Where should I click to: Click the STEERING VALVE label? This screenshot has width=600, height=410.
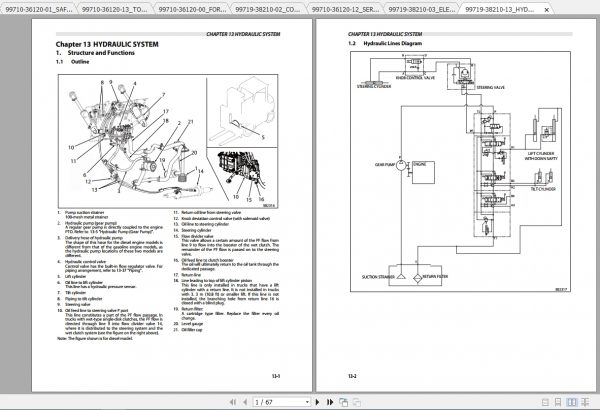tap(490, 88)
